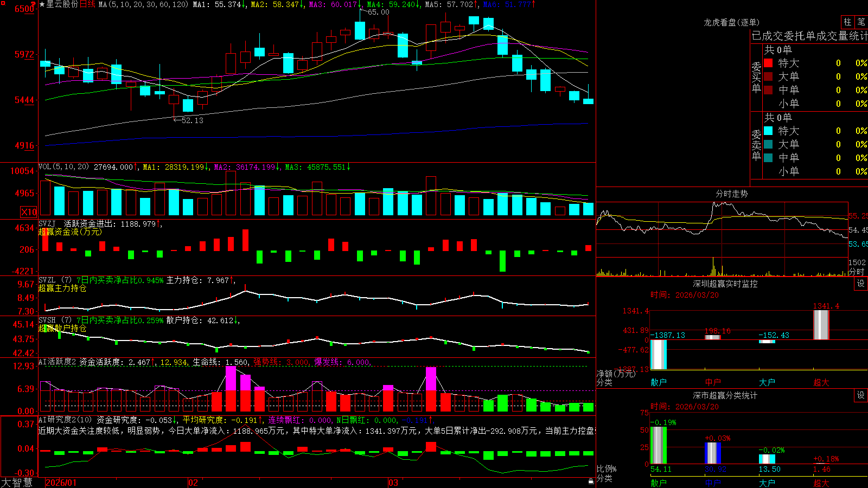Click the 深市超赢分类统计 panel title
Image resolution: width=868 pixels, height=488 pixels.
point(725,395)
